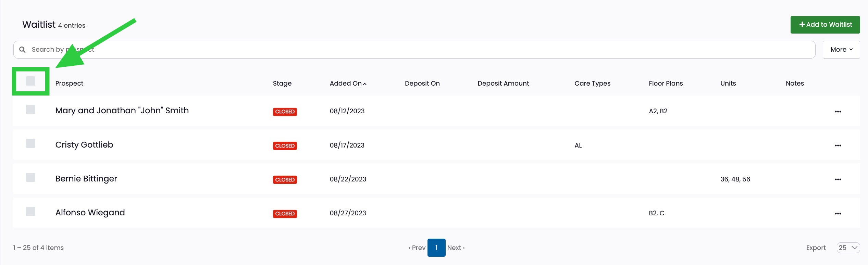Click the Added On sort arrow
The width and height of the screenshot is (868, 265).
tap(365, 84)
